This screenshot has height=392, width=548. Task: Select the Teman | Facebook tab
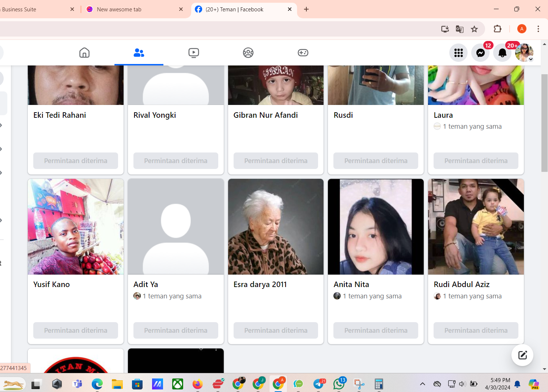[244, 9]
